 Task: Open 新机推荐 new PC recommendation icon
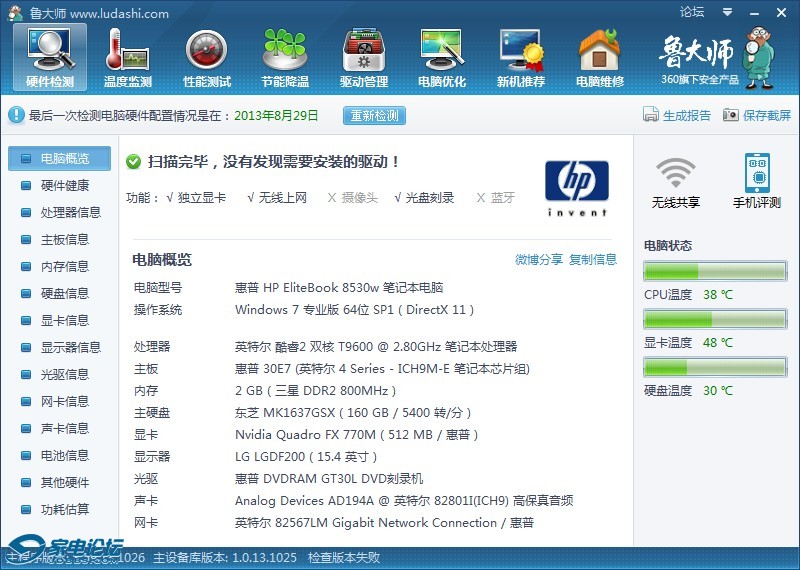[x=520, y=56]
